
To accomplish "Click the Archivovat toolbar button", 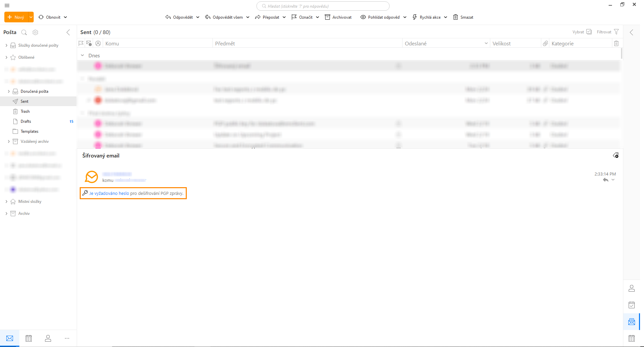I will pyautogui.click(x=338, y=17).
